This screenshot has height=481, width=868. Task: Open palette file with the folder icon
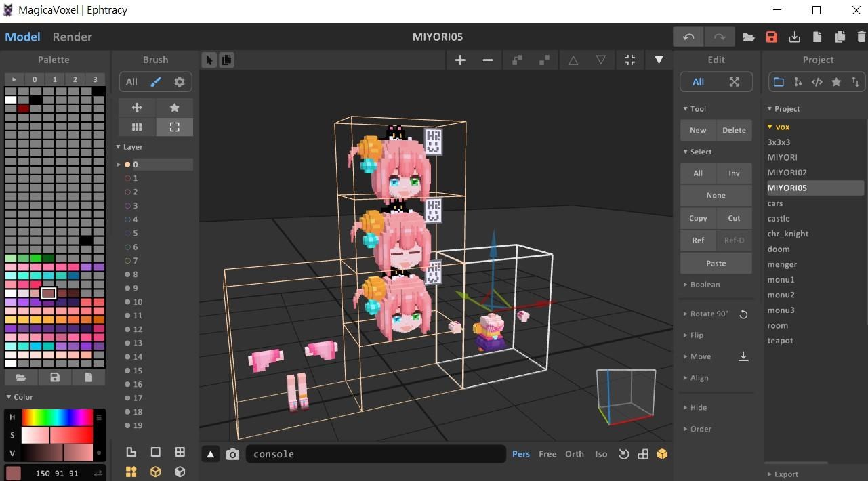(21, 377)
